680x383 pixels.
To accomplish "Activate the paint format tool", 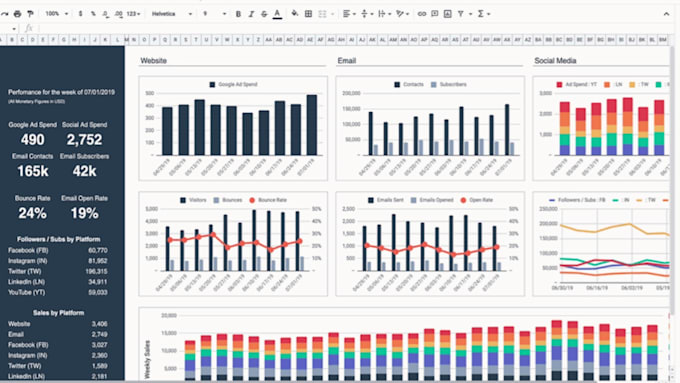I will tap(30, 14).
